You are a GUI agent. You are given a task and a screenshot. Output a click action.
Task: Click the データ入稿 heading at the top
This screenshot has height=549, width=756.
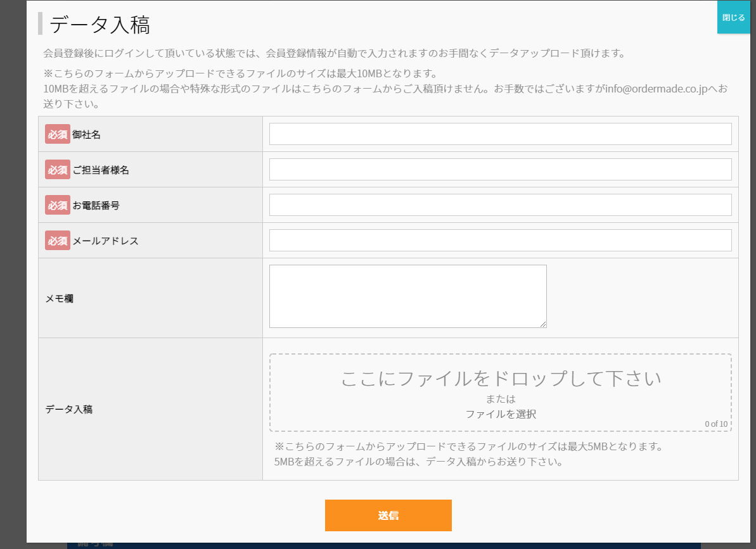click(x=99, y=25)
